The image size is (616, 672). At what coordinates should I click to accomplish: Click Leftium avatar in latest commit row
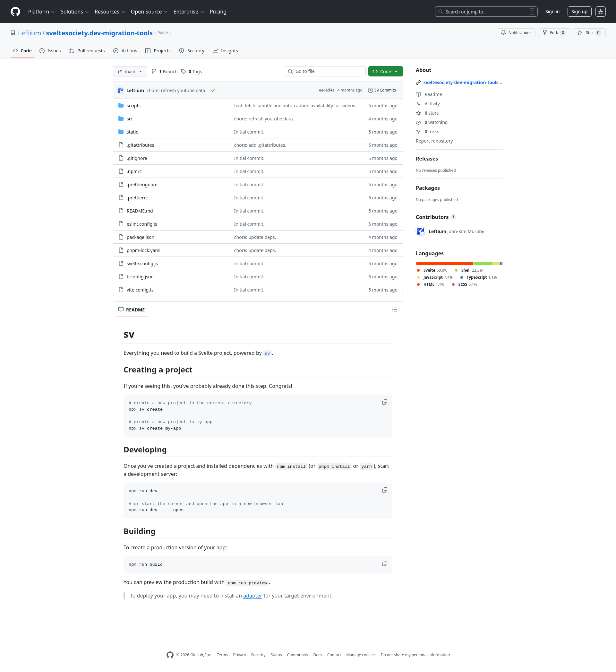point(121,90)
